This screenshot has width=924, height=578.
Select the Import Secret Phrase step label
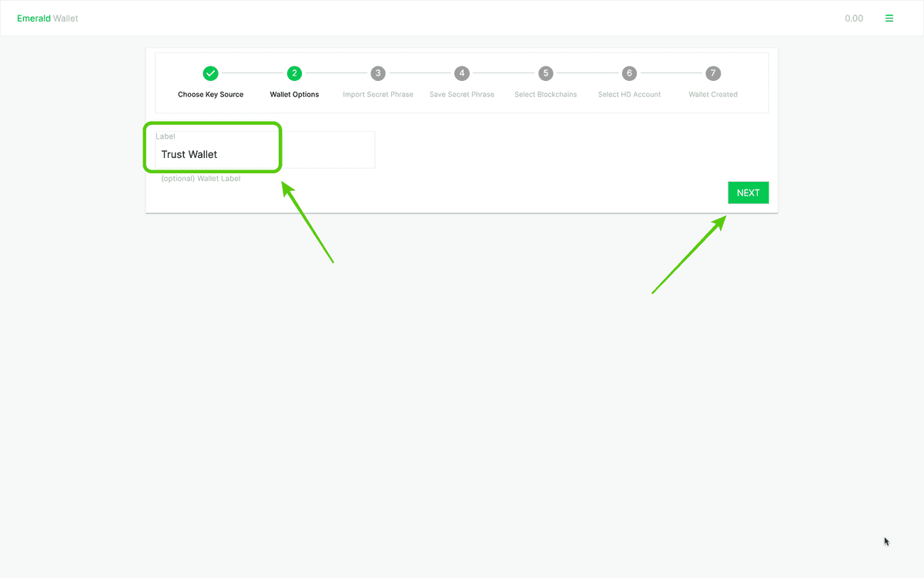[x=378, y=94]
